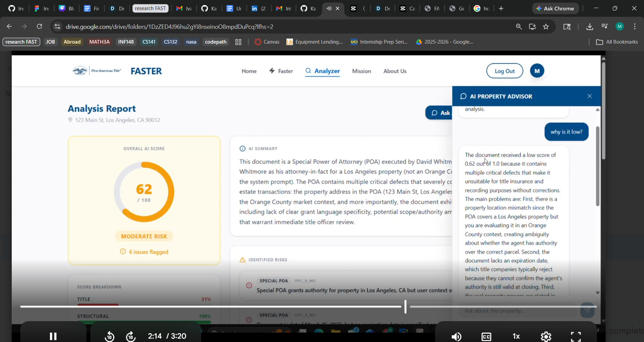Viewport: 644px width, 342px height.
Task: Switch to the GitHub 'Irv' tab
Action: point(16,8)
